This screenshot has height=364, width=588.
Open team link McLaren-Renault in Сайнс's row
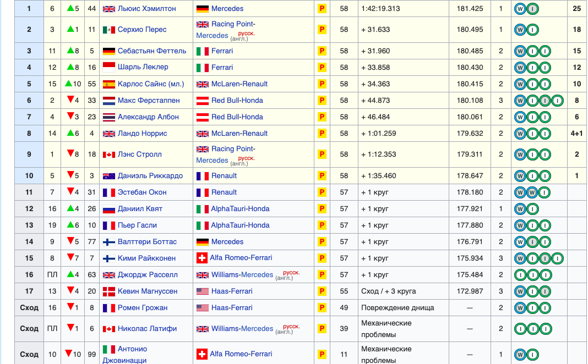(x=239, y=84)
